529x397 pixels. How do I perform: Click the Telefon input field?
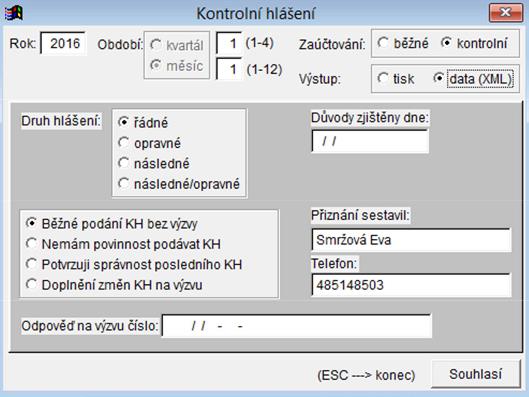click(x=411, y=285)
